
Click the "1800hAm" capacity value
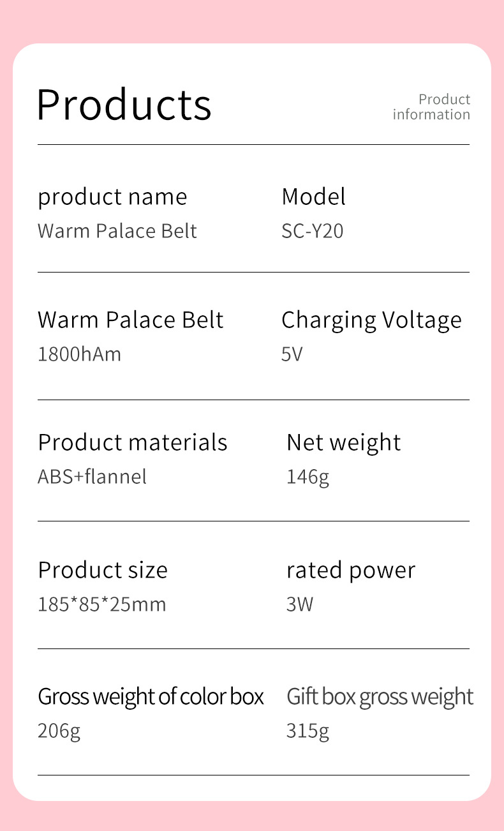(79, 354)
